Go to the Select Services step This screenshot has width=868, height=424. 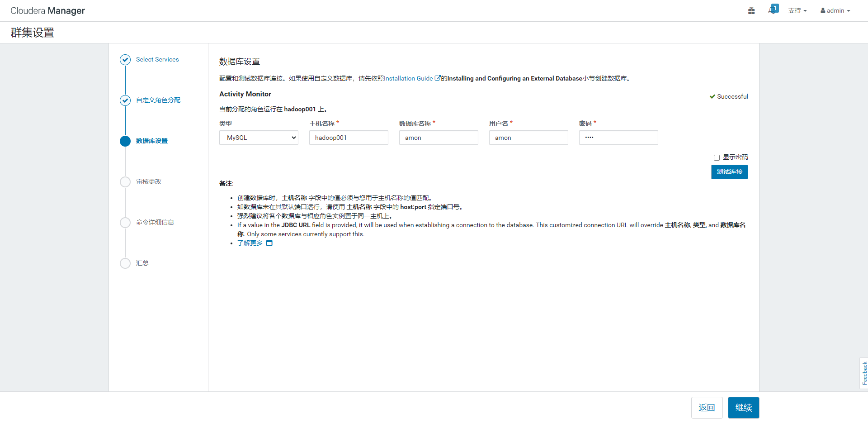coord(157,60)
